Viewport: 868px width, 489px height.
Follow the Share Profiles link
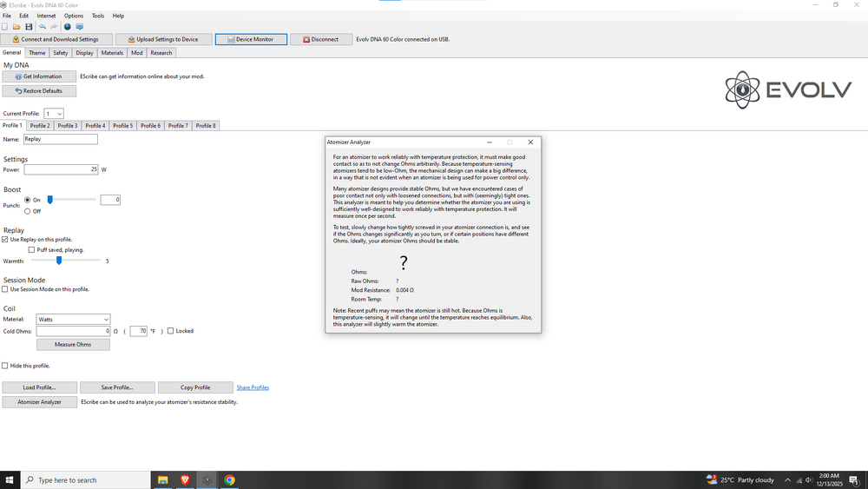click(253, 387)
